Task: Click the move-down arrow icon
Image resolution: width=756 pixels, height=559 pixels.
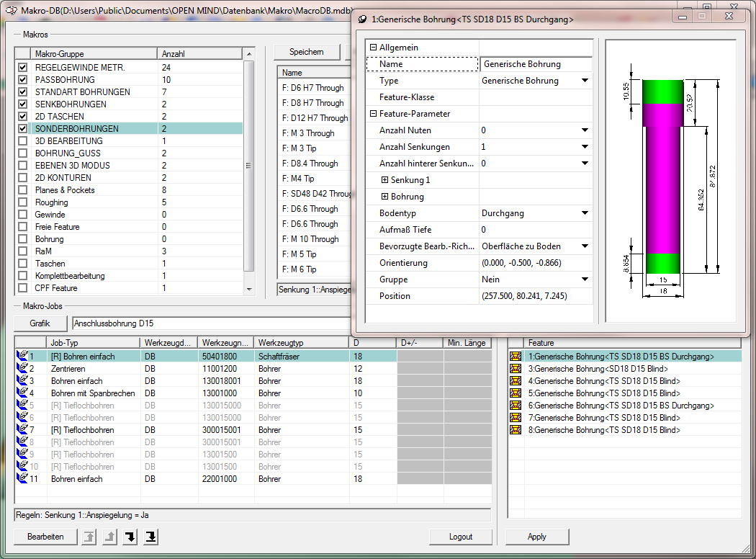Action: [x=130, y=537]
